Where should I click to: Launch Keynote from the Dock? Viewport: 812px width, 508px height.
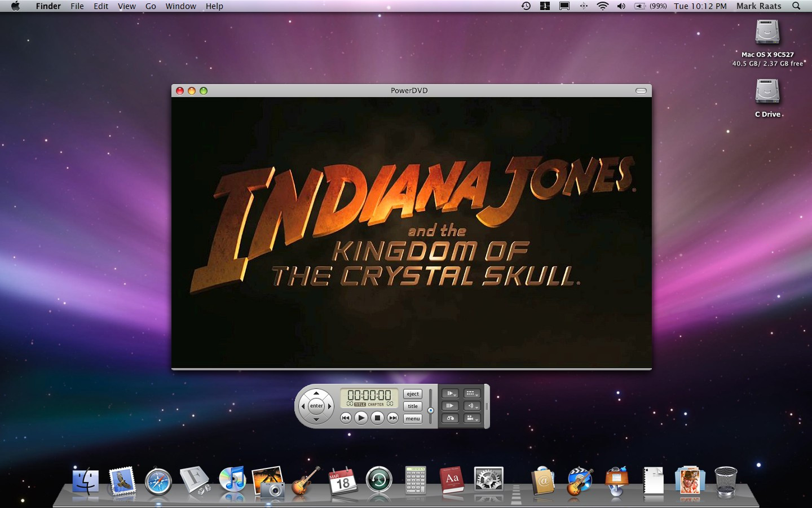point(616,481)
